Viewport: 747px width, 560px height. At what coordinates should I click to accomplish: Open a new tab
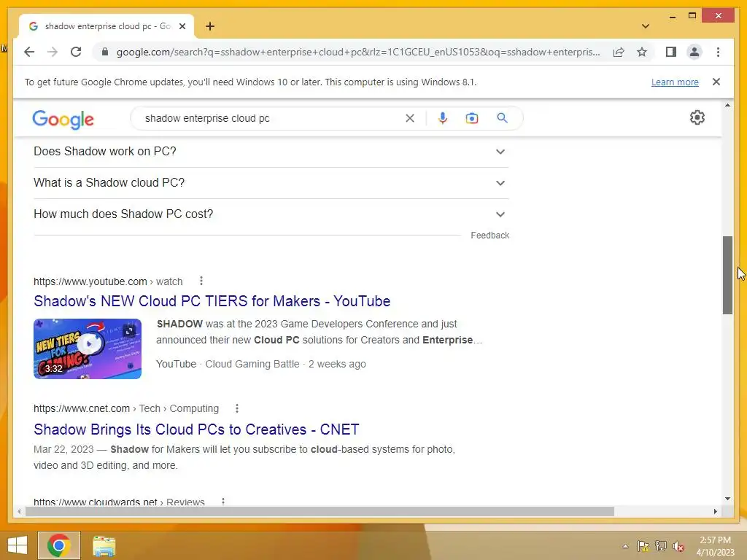click(x=210, y=26)
